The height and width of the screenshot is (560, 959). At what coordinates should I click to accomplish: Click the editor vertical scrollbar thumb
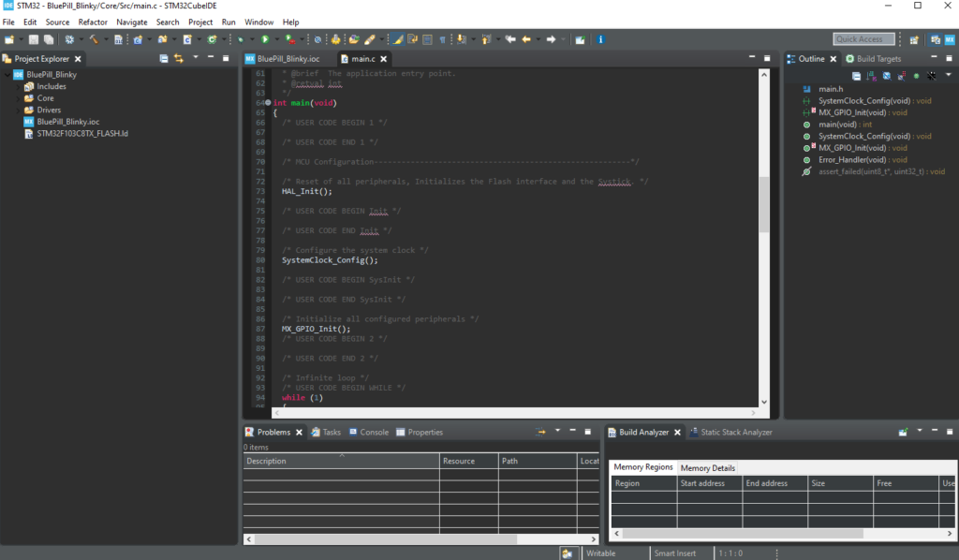764,205
